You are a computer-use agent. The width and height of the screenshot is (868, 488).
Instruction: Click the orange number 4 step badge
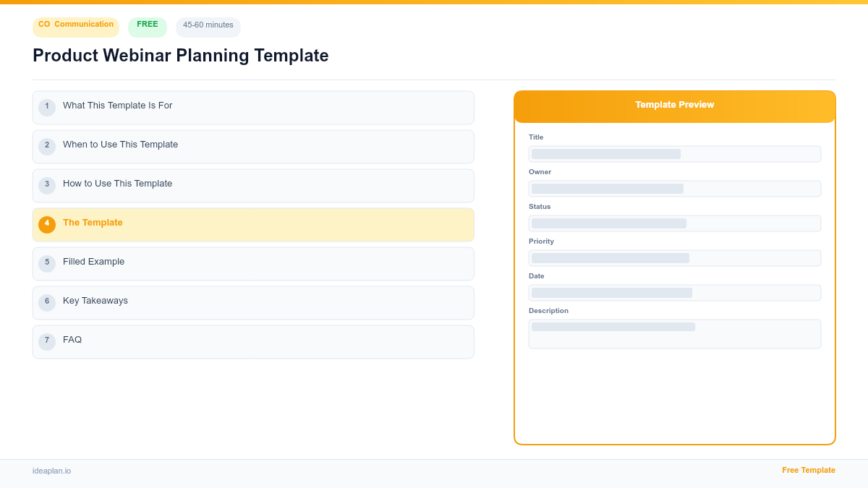click(x=47, y=225)
